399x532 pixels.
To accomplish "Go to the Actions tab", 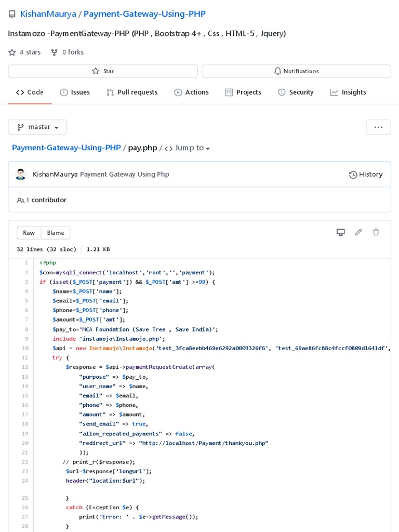I will click(191, 92).
